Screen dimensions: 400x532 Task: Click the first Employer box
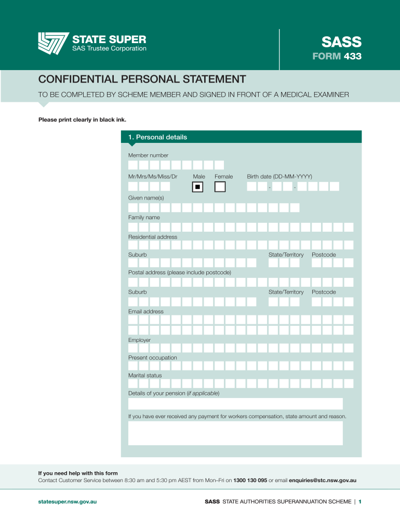coord(133,348)
